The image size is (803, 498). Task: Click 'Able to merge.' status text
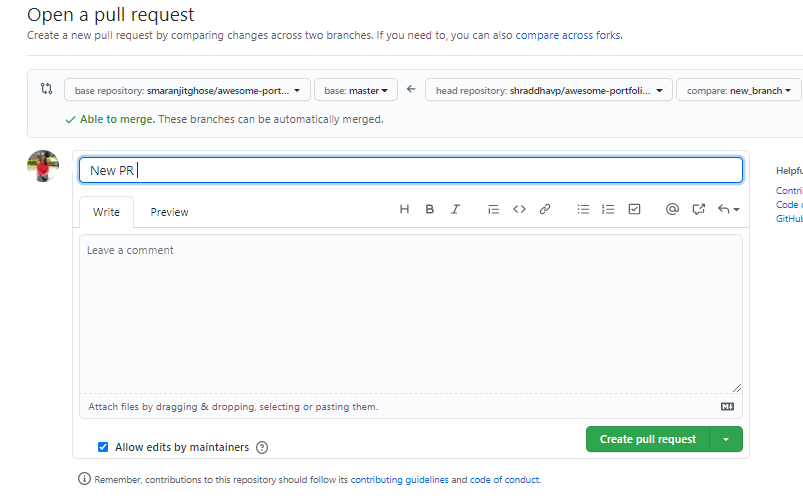click(x=117, y=119)
